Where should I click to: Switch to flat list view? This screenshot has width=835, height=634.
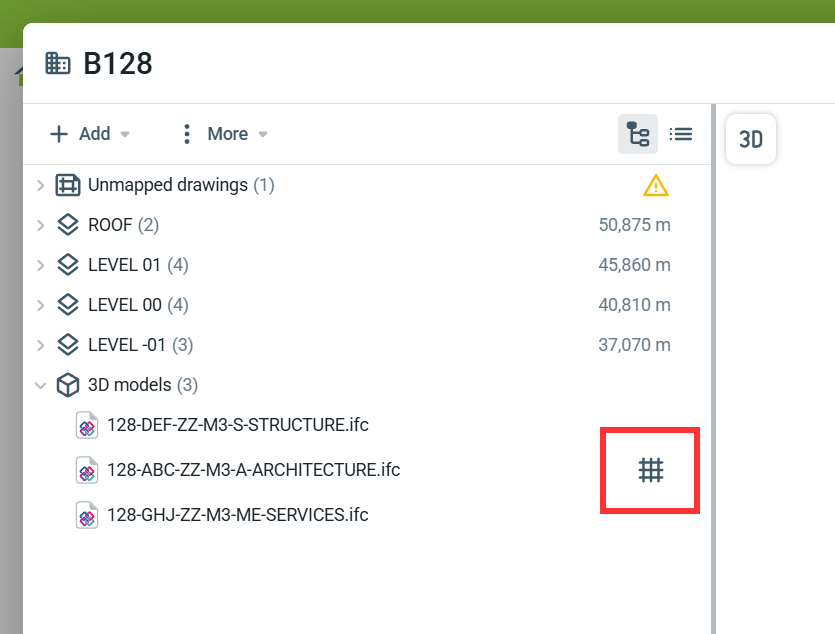681,134
